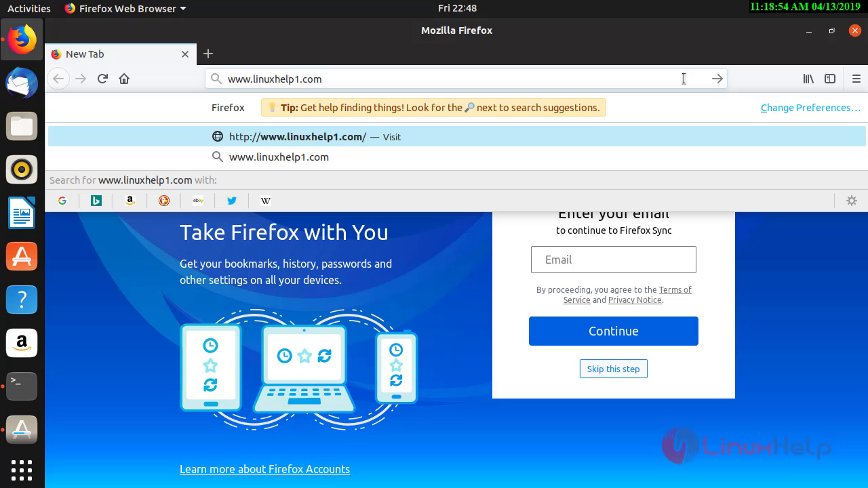Viewport: 868px width, 488px height.
Task: Click the Change Preferences link
Action: (x=810, y=108)
